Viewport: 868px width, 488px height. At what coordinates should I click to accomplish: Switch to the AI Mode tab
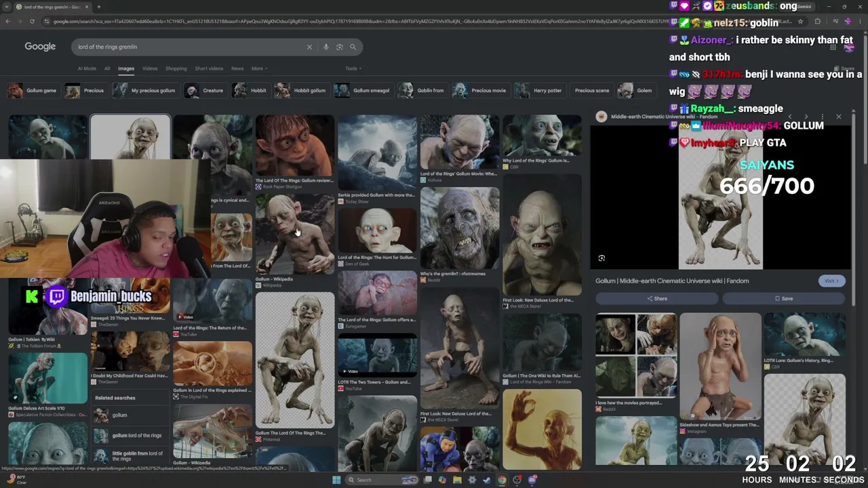(x=87, y=68)
